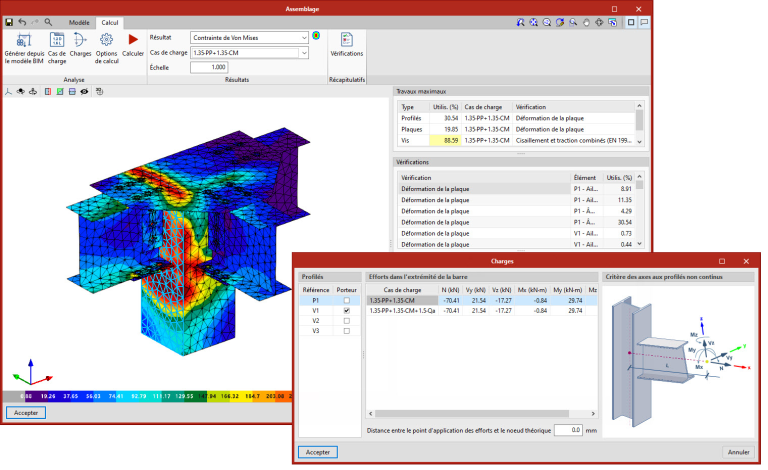Uncheck the Porteur box for V1
Screen dimensions: 768x470
point(346,310)
